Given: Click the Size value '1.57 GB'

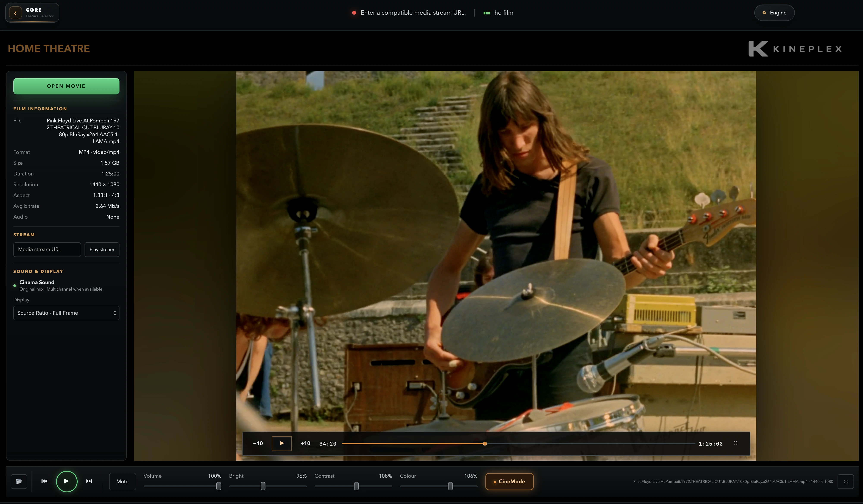Looking at the screenshot, I should 110,163.
